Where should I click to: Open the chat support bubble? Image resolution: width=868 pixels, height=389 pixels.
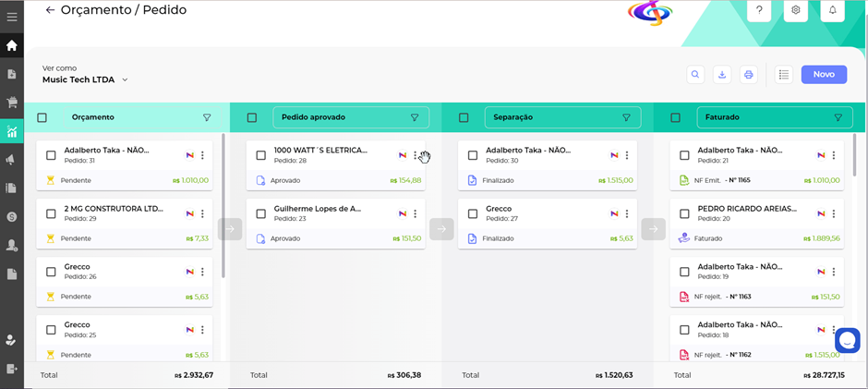point(847,340)
